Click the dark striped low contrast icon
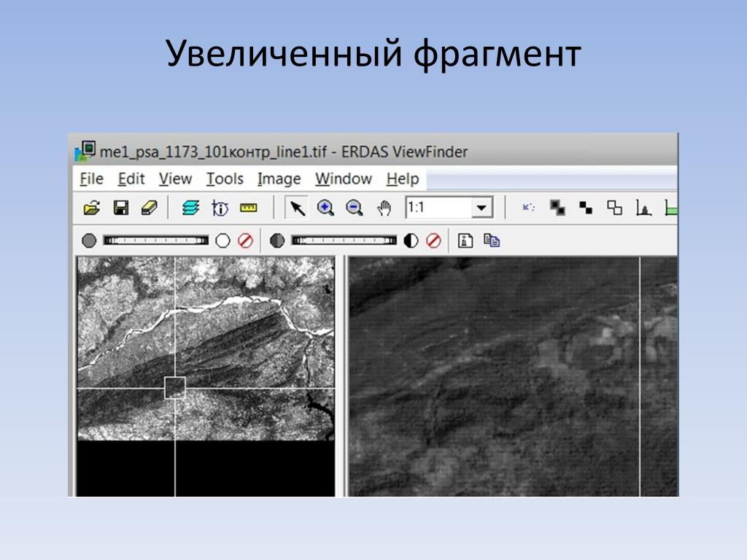This screenshot has width=747, height=560. coord(277,241)
